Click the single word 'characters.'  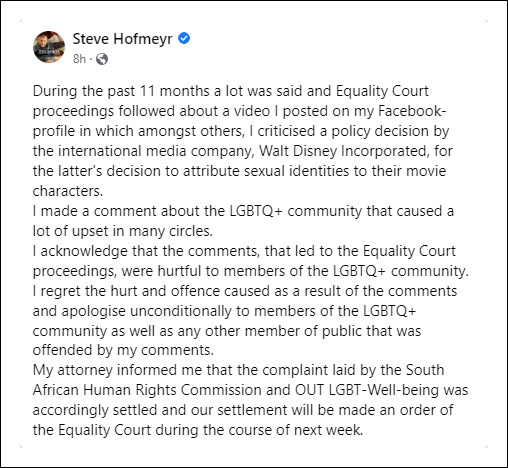[68, 191]
